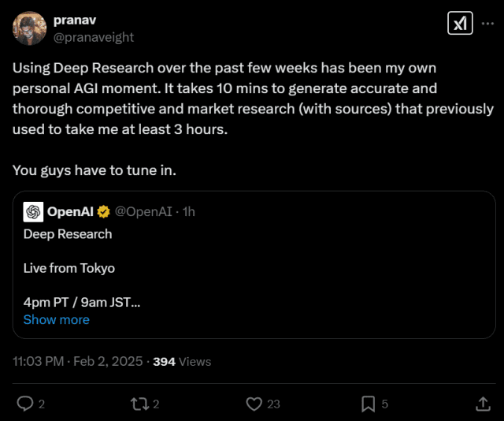Click OpenAI logo avatar in quoted tweet

click(x=33, y=211)
